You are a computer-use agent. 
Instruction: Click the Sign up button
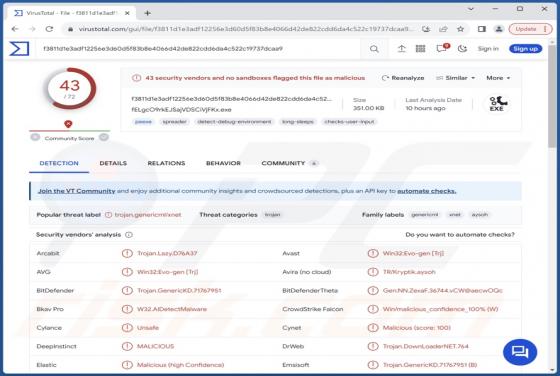coord(525,49)
